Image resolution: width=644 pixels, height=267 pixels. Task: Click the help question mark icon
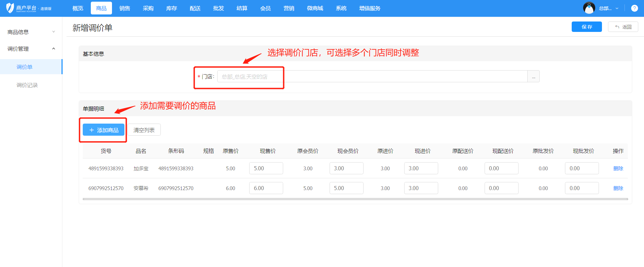pos(634,8)
